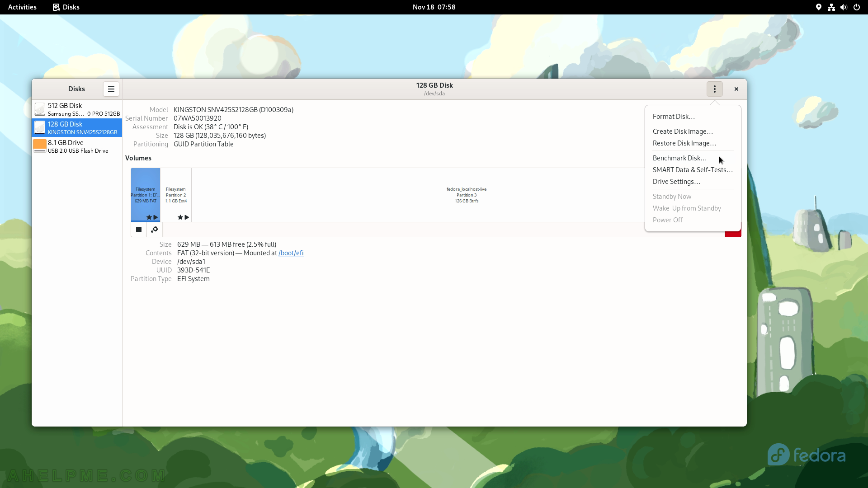The image size is (868, 488).
Task: Click the size value 128,035,676,160 bytes
Action: point(220,136)
